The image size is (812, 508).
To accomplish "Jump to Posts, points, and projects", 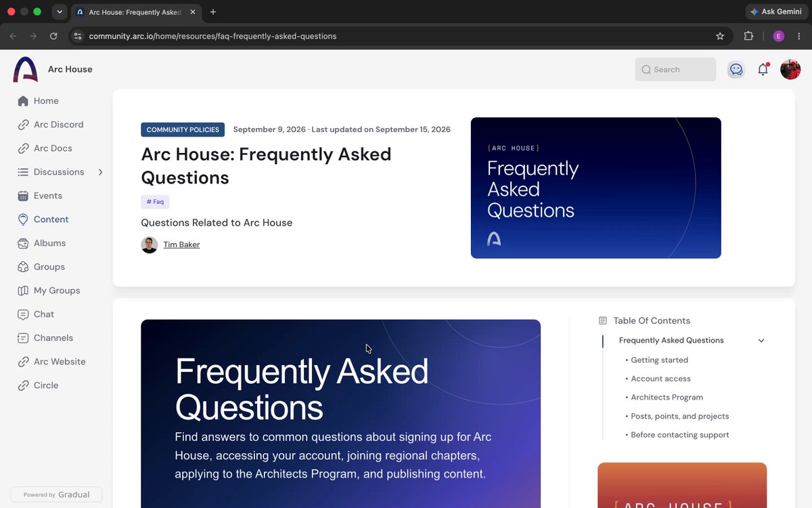I will (679, 416).
